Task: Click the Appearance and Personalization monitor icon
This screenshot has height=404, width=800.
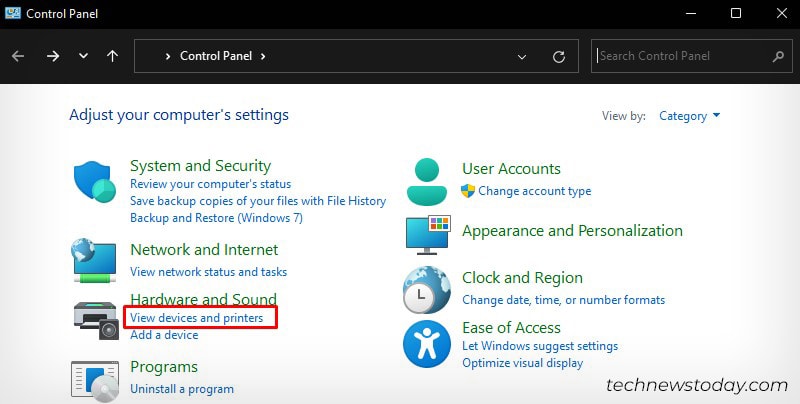Action: click(428, 235)
